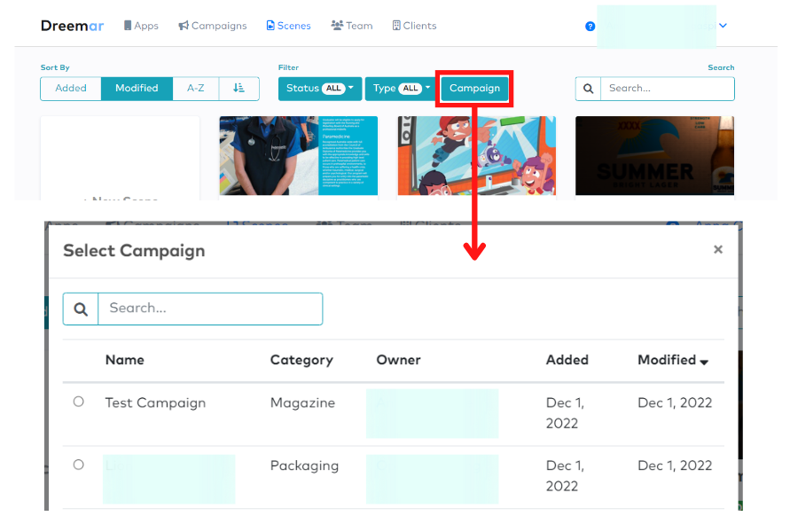Open the Apps navigation item
Image resolution: width=790 pixels, height=532 pixels.
tap(141, 26)
